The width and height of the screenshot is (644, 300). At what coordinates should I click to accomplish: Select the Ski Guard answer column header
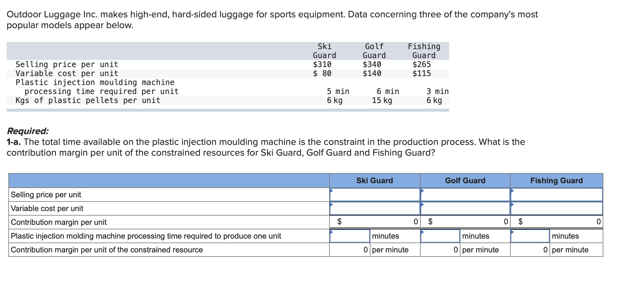pos(375,181)
